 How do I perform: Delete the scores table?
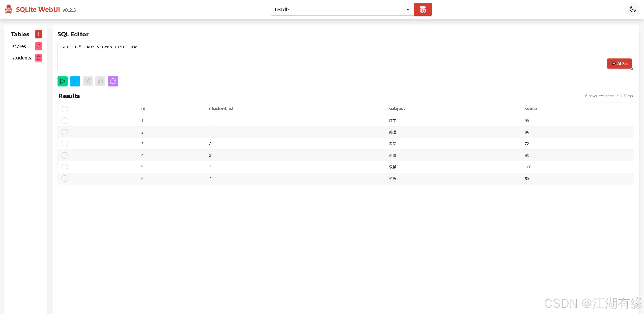coord(39,46)
